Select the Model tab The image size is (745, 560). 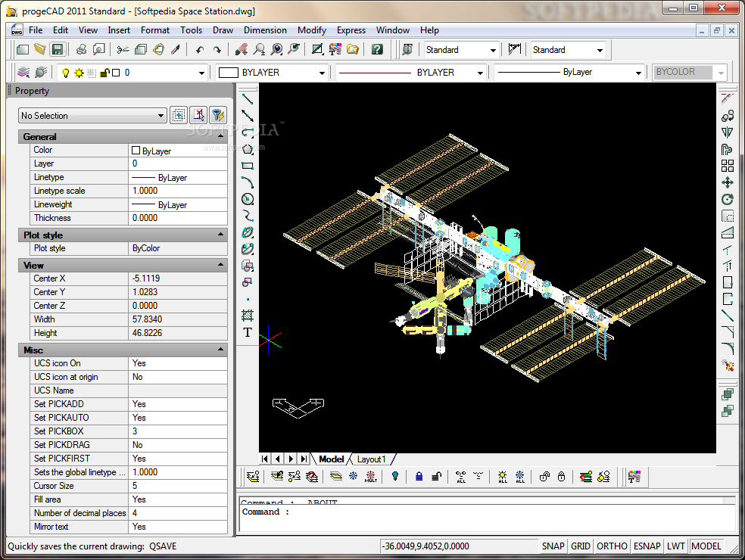click(331, 459)
